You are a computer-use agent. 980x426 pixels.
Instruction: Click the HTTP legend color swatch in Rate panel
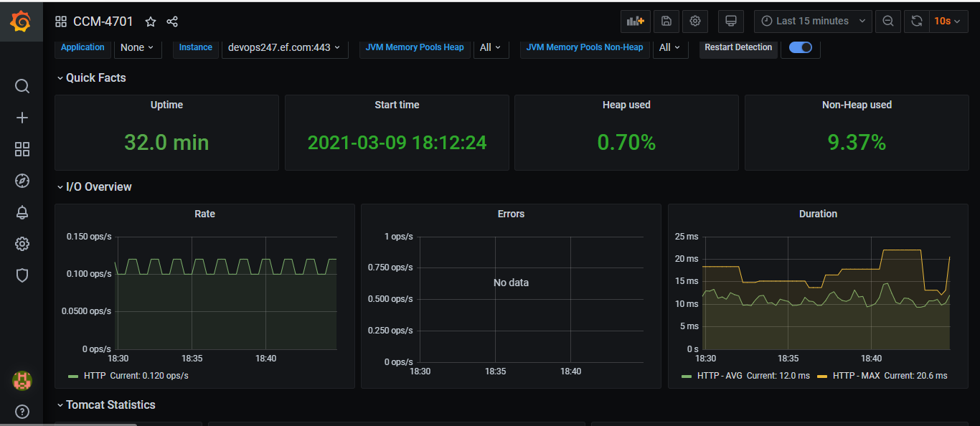pos(73,376)
